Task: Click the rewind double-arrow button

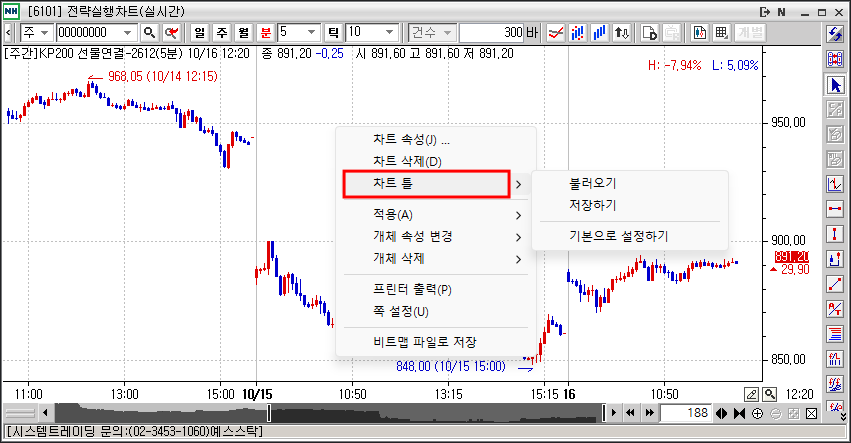Action: pos(631,414)
